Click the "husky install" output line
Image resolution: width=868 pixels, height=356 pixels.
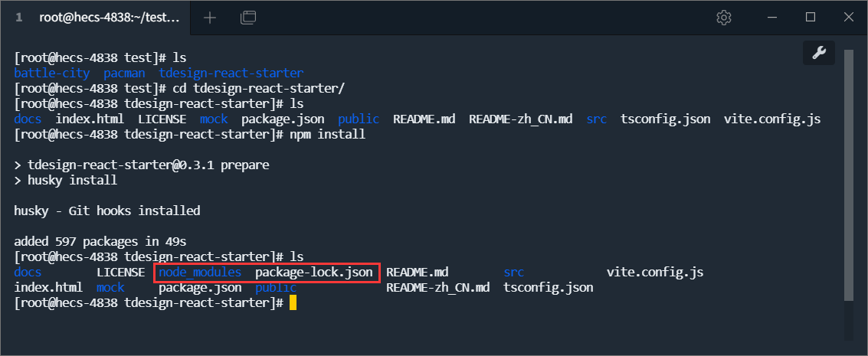click(72, 181)
